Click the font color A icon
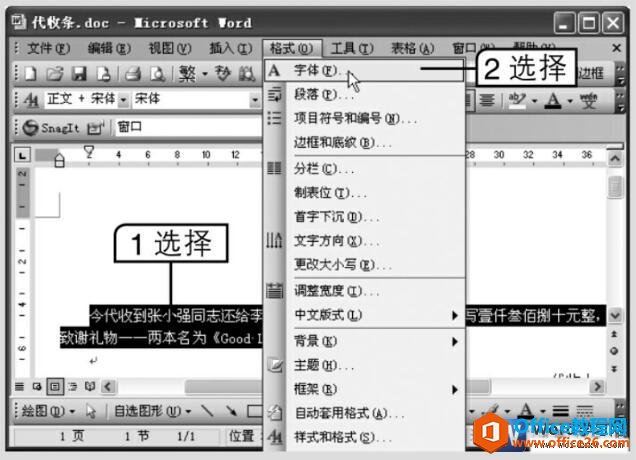The height and width of the screenshot is (460, 636). coord(553,100)
